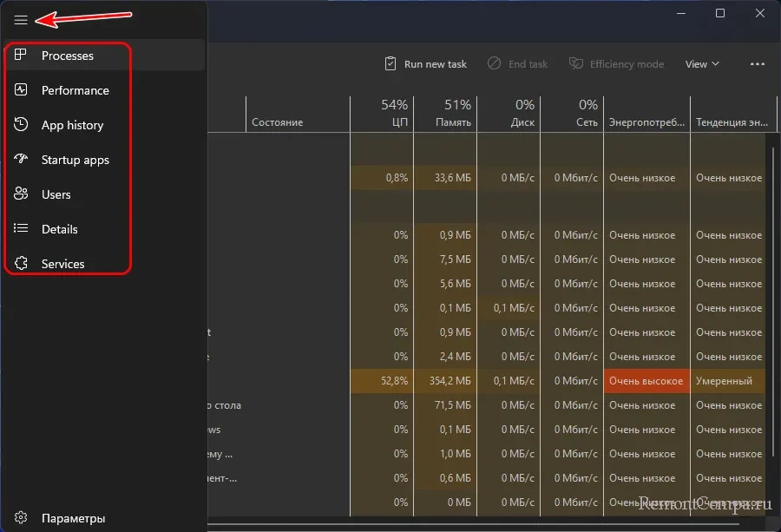Open Параметры settings page
Screen dimensions: 781x532
click(104, 518)
